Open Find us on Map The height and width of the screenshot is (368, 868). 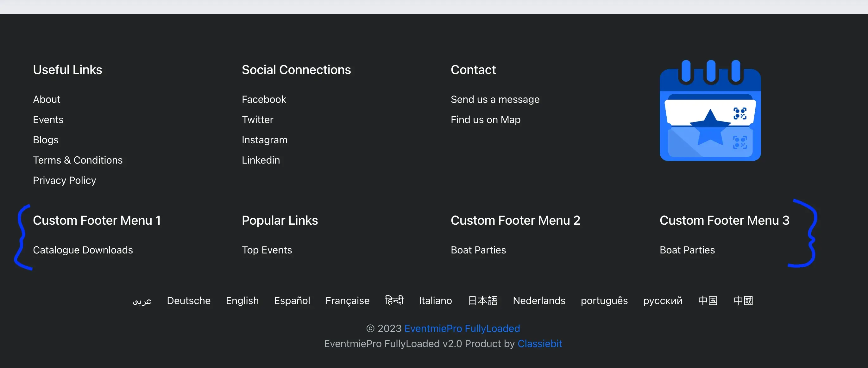click(486, 120)
